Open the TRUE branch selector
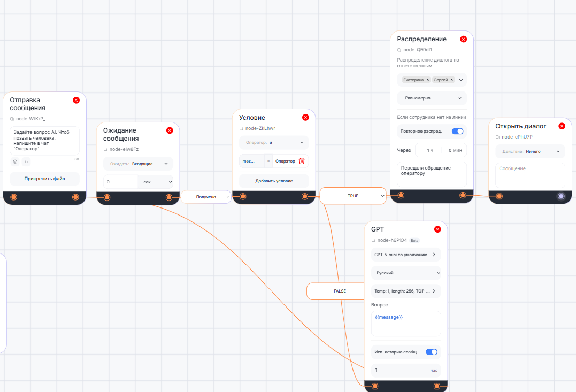The height and width of the screenshot is (392, 576). pos(353,196)
